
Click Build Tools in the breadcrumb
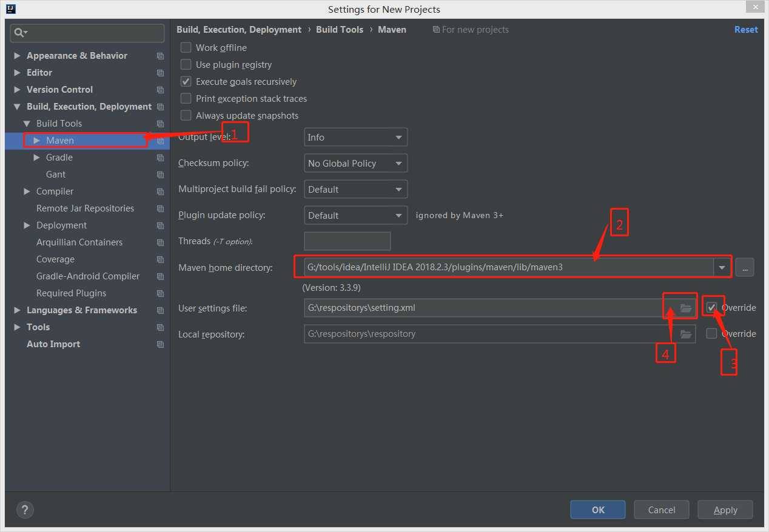point(340,30)
